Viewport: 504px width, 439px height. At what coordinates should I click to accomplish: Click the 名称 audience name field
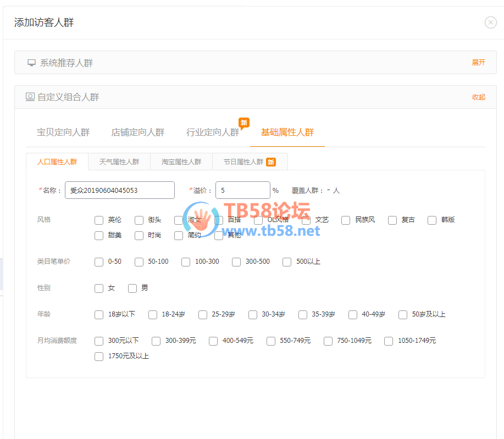119,190
